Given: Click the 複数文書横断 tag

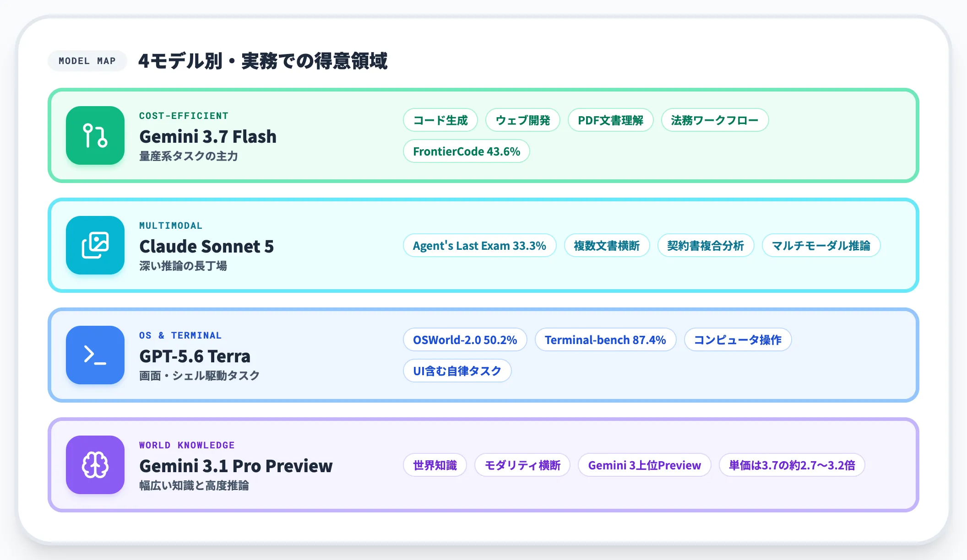Looking at the screenshot, I should pos(607,245).
